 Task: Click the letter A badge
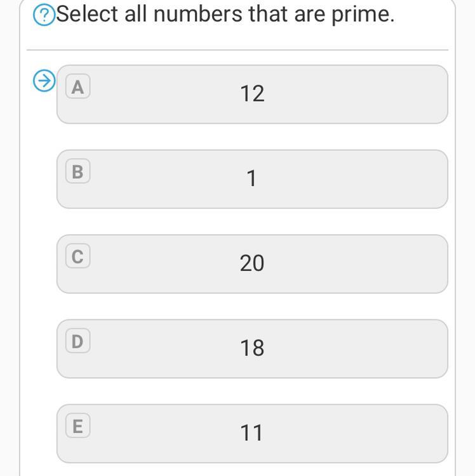pyautogui.click(x=77, y=87)
